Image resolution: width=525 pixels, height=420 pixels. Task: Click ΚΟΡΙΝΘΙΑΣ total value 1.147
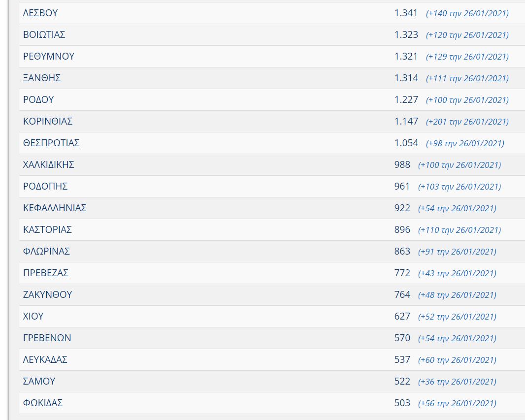tap(406, 122)
